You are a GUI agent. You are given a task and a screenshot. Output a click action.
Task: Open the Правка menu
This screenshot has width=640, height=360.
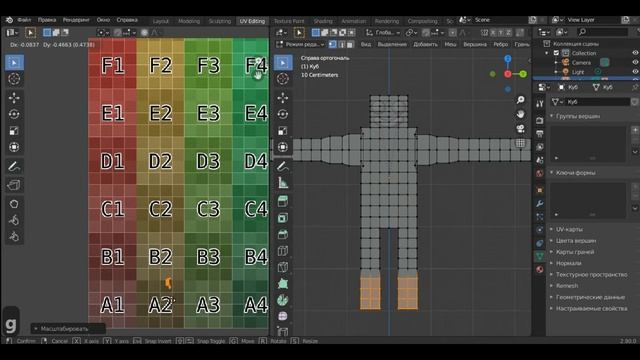point(47,20)
